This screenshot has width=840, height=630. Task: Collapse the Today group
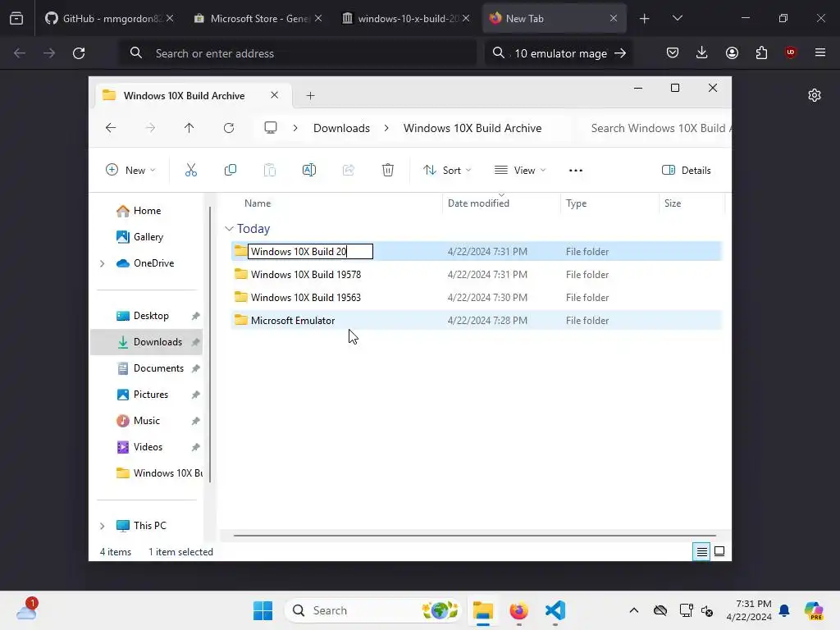[229, 229]
